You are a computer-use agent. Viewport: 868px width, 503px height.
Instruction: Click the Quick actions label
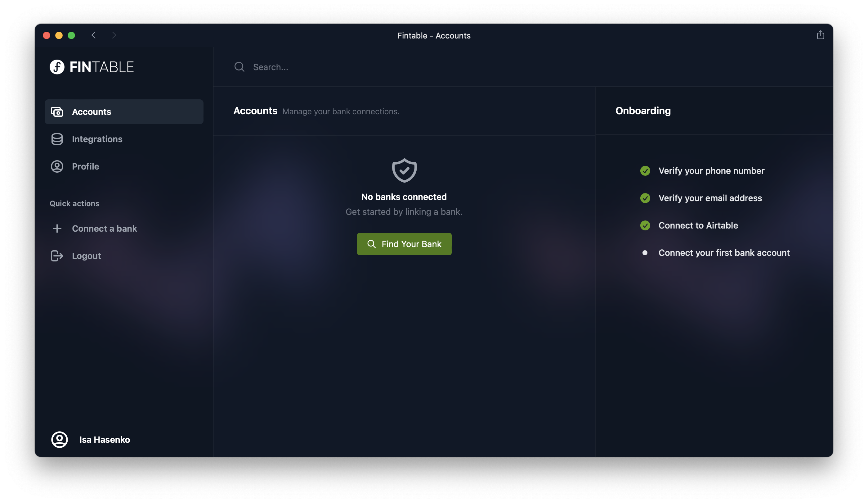tap(74, 203)
